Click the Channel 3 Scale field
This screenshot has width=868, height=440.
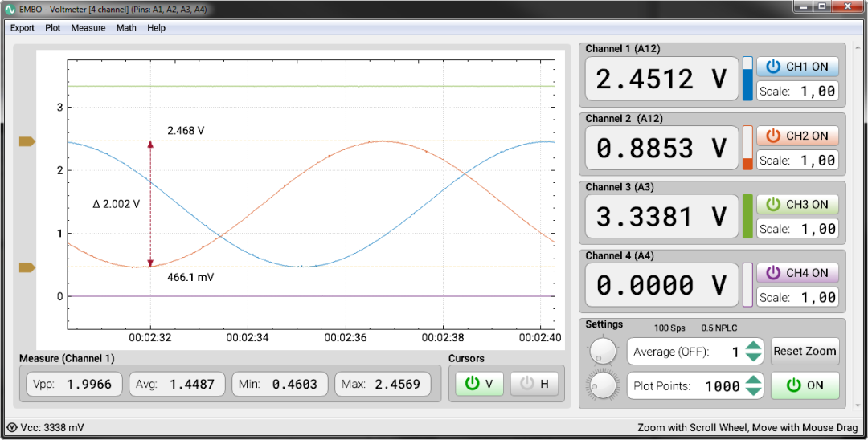coord(797,228)
